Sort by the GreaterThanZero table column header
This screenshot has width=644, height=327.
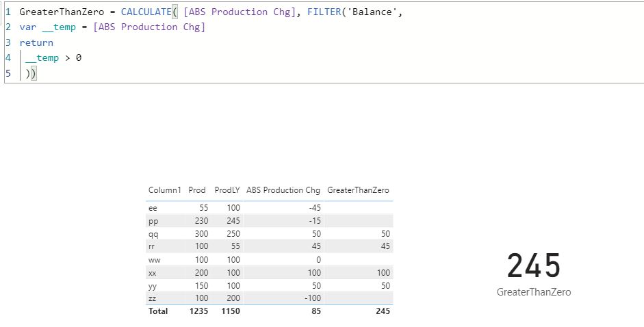358,190
